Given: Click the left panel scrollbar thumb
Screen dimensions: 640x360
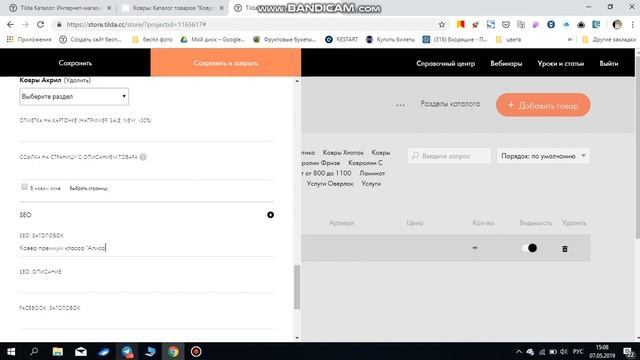Looking at the screenshot, I should tap(297, 287).
